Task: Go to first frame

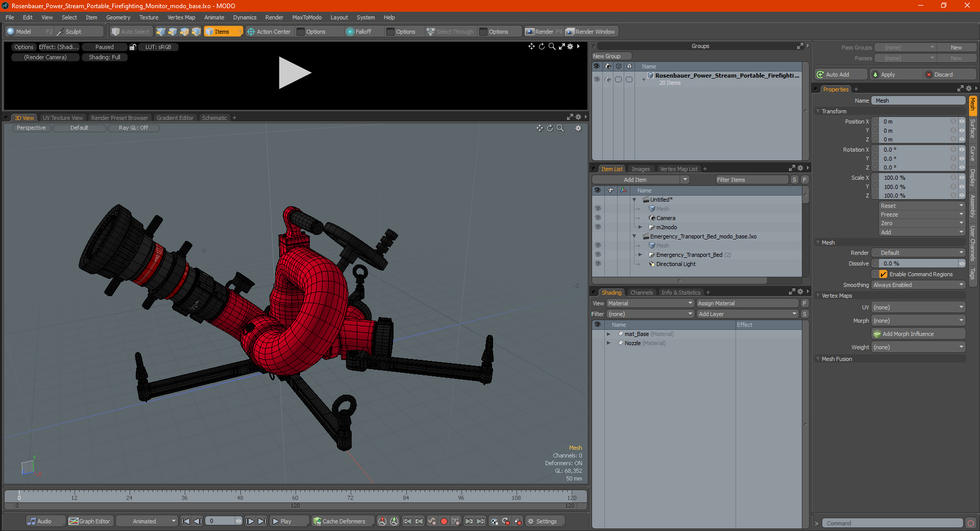Action: [186, 521]
